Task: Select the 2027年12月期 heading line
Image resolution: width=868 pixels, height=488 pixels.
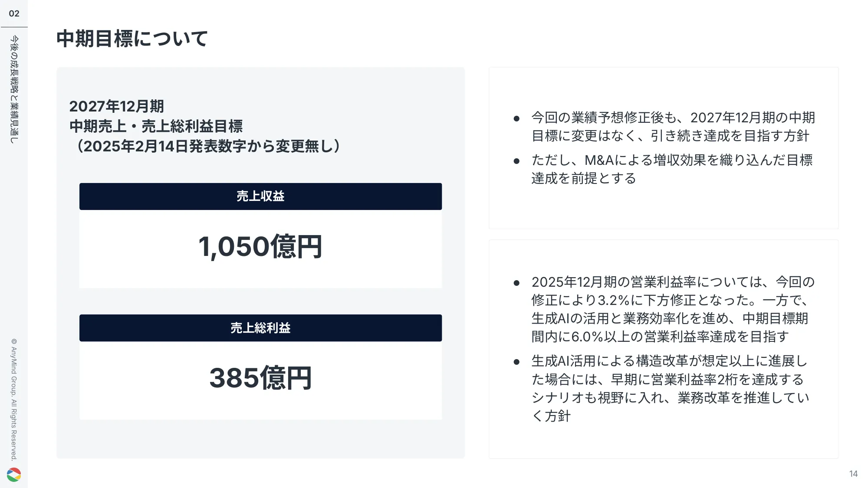Action: (x=117, y=106)
